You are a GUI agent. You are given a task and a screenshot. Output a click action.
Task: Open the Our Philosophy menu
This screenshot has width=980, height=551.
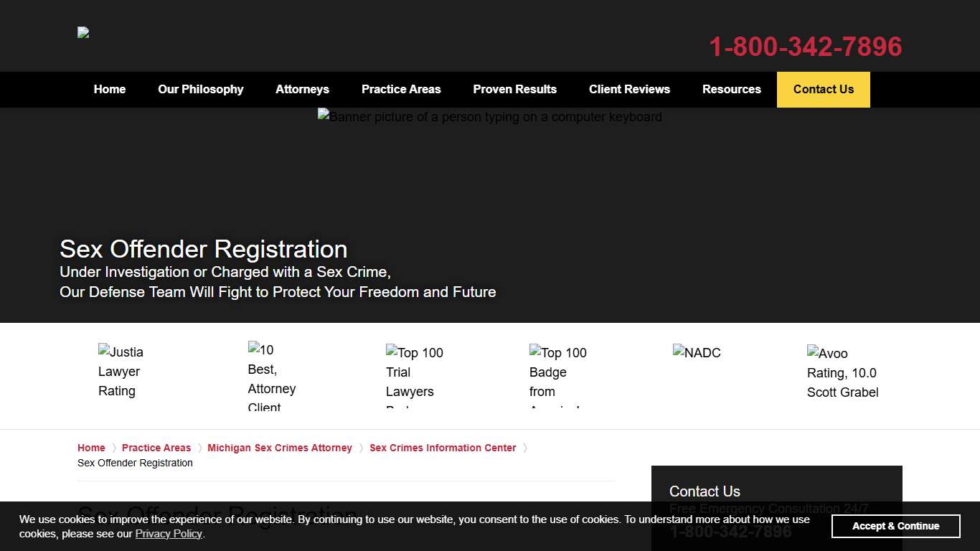(x=201, y=90)
